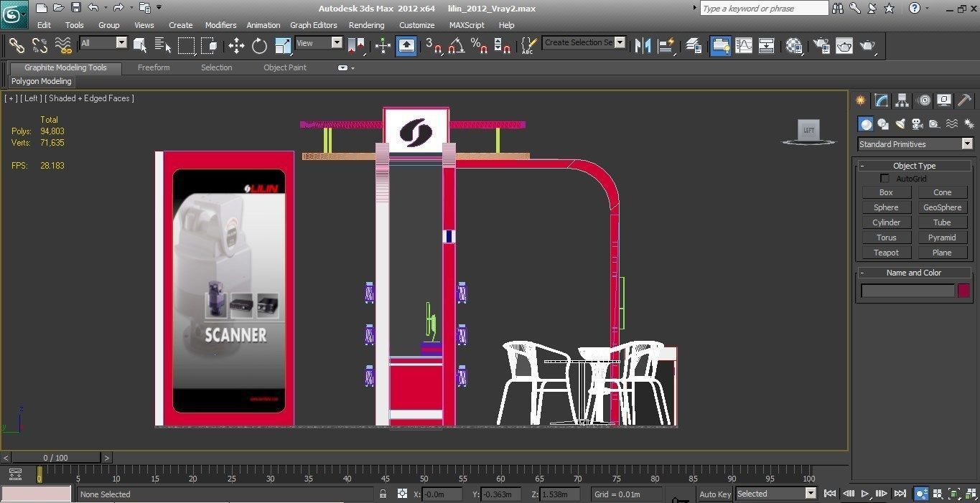Toggle Window/Crossing selection mode
This screenshot has height=503, width=980.
click(x=210, y=45)
